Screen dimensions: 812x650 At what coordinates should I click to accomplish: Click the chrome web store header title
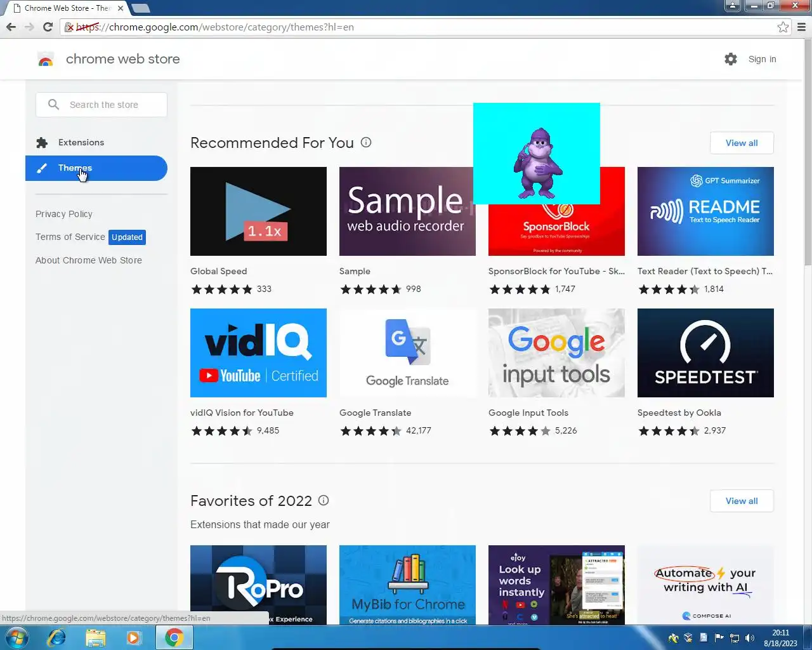point(123,59)
